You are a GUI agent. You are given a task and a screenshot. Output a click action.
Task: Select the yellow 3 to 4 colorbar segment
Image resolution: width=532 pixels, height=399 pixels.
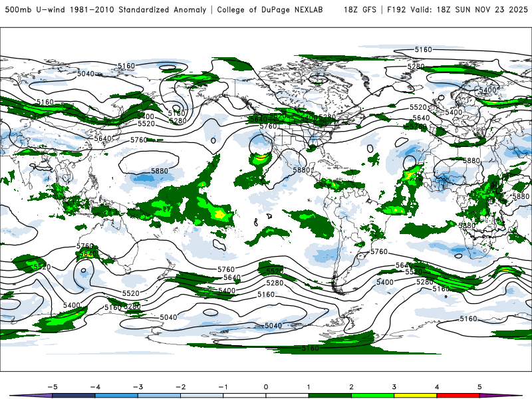click(416, 396)
